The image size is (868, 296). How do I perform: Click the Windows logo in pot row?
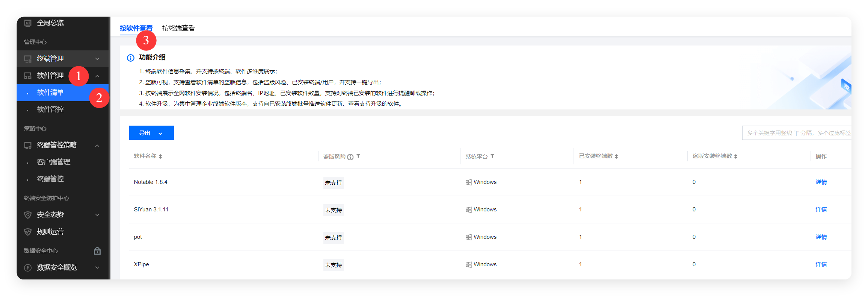tap(469, 237)
